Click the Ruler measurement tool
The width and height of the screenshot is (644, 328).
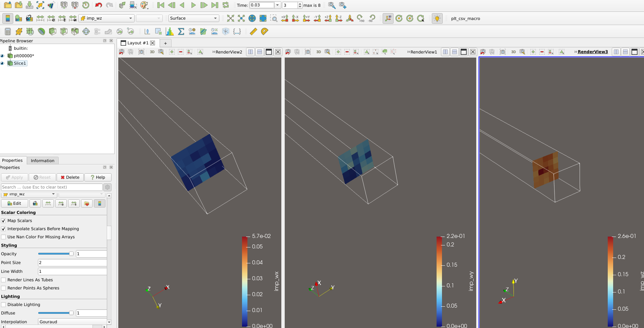point(253,31)
